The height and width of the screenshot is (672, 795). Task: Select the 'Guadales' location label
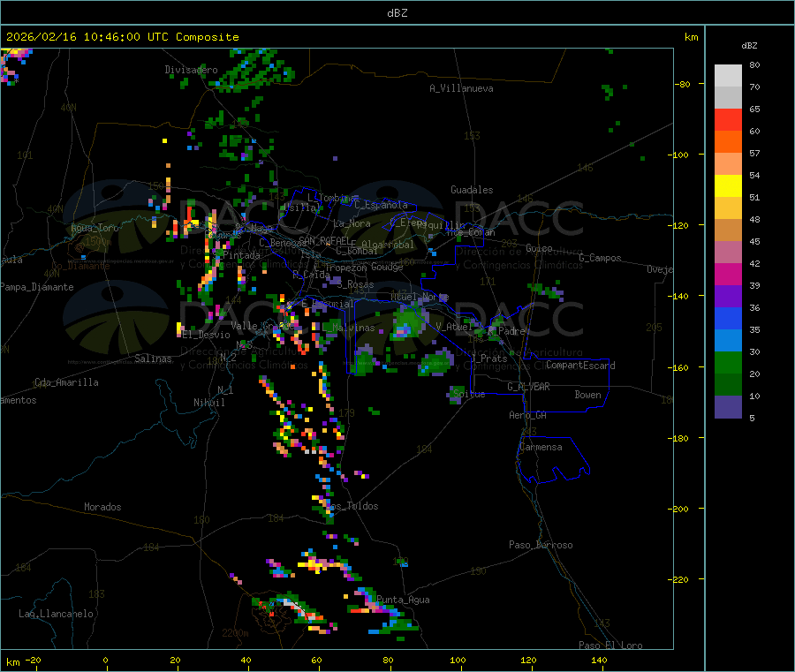click(472, 190)
